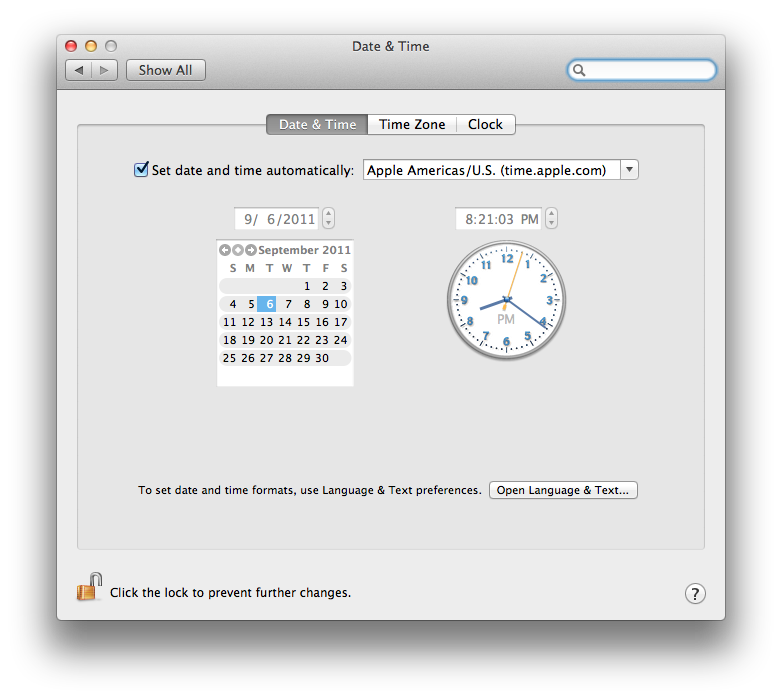Jump to today using calendar center dot
This screenshot has height=699, width=782.
coord(238,250)
